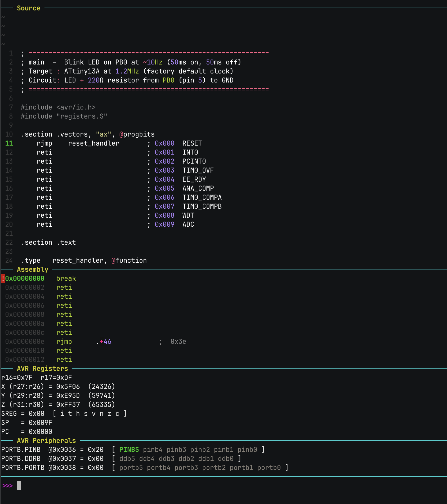Image resolution: width=447 pixels, height=504 pixels.
Task: Click Y register value 0xE95D
Action: click(68, 396)
